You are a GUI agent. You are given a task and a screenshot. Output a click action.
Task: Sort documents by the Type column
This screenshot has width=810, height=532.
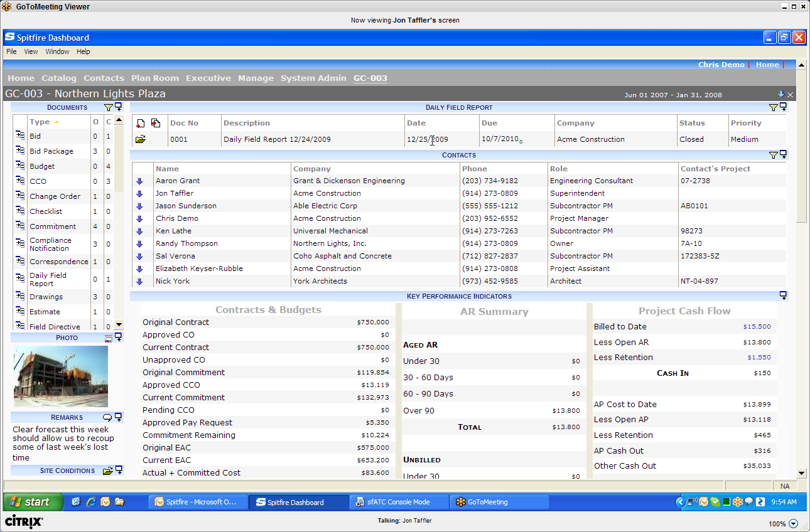(40, 122)
